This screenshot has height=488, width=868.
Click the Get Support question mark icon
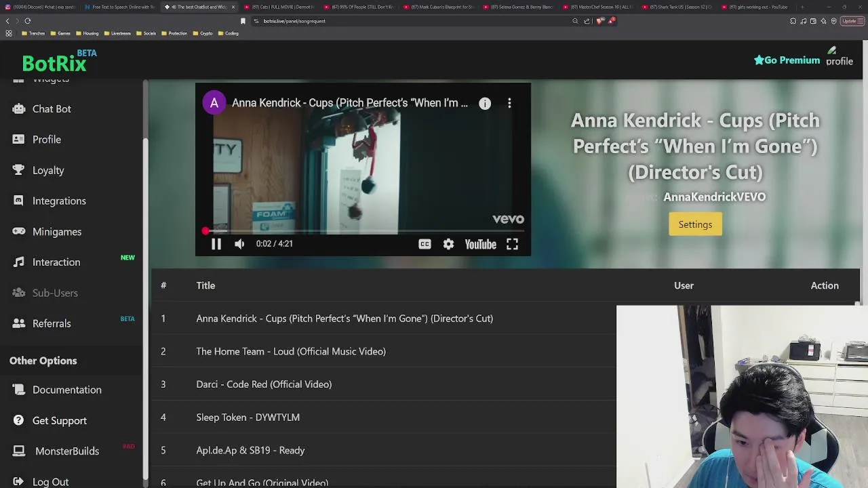(19, 420)
